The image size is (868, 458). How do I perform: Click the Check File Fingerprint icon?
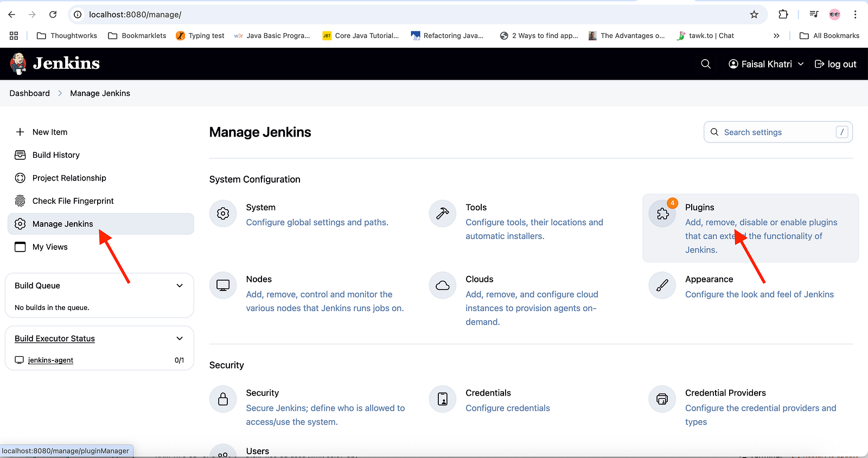(x=20, y=201)
